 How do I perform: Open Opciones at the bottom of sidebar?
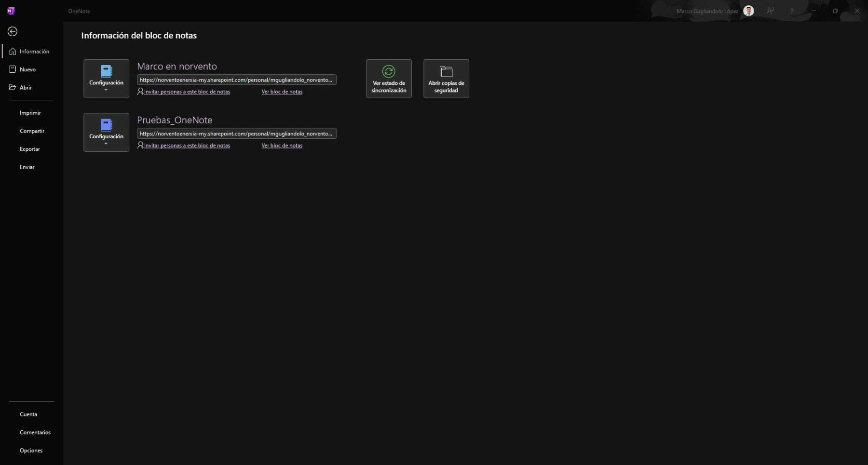coord(31,451)
